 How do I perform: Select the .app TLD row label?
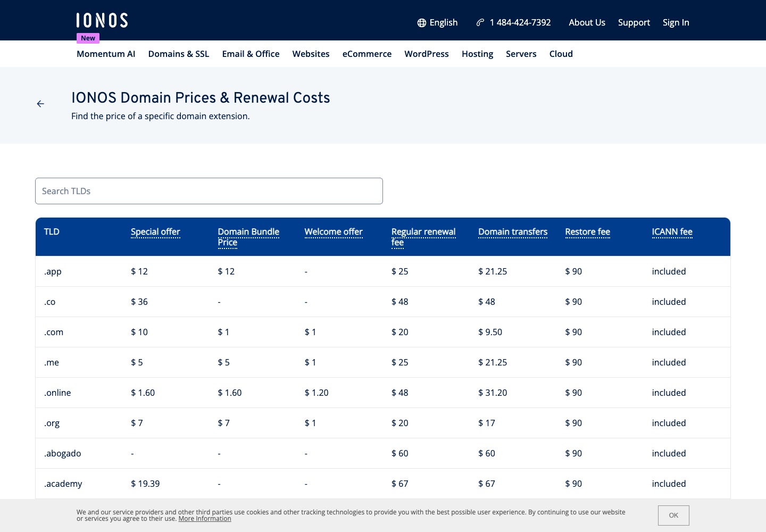pyautogui.click(x=53, y=271)
